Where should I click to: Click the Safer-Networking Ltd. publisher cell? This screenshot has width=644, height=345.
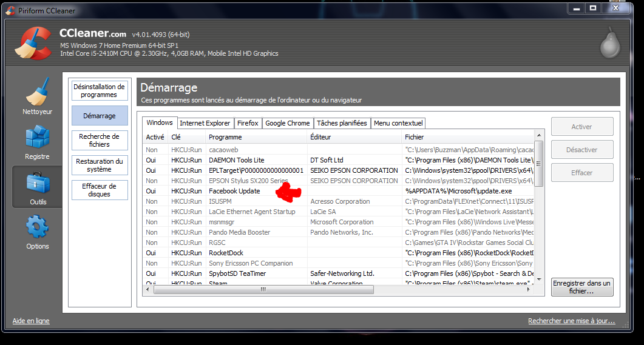tap(342, 273)
